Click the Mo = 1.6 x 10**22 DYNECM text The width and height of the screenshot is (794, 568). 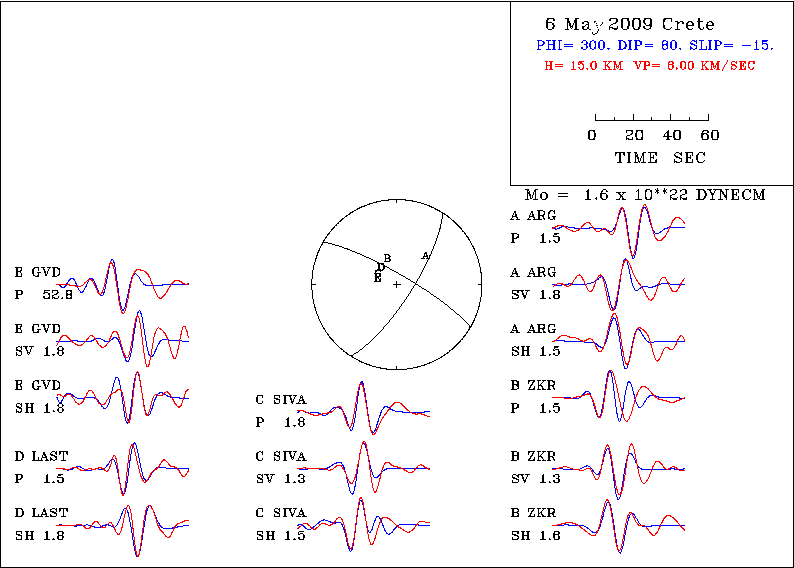point(645,195)
